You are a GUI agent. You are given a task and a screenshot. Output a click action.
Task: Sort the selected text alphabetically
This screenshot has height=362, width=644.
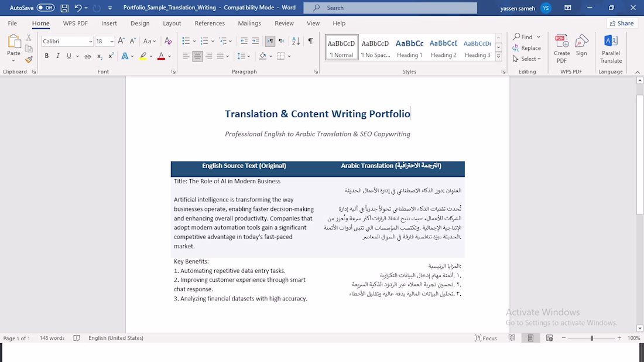pyautogui.click(x=296, y=41)
